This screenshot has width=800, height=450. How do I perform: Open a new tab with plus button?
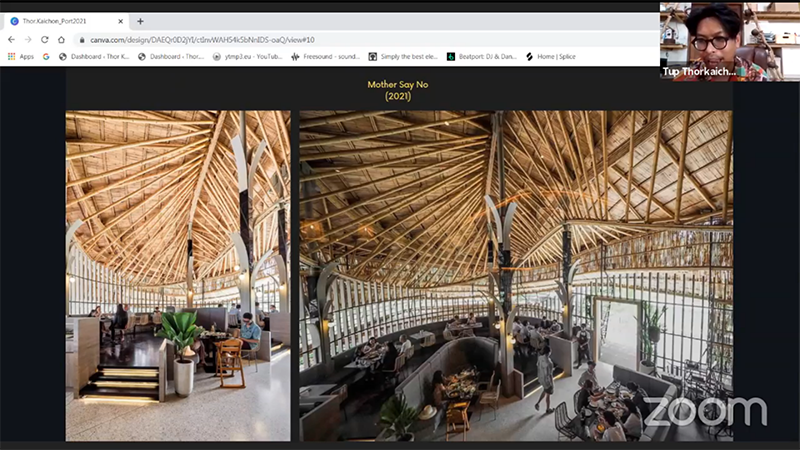140,21
